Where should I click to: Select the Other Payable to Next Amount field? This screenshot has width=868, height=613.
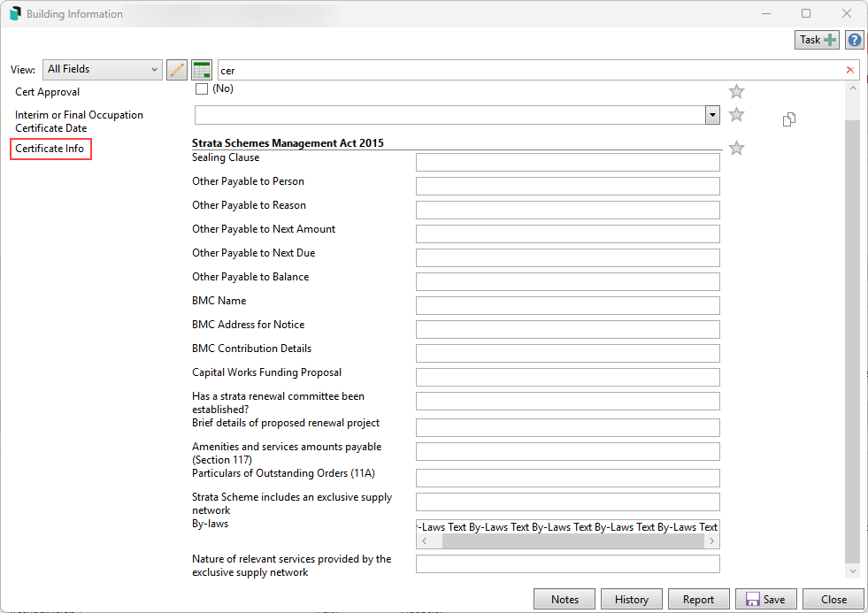click(567, 234)
